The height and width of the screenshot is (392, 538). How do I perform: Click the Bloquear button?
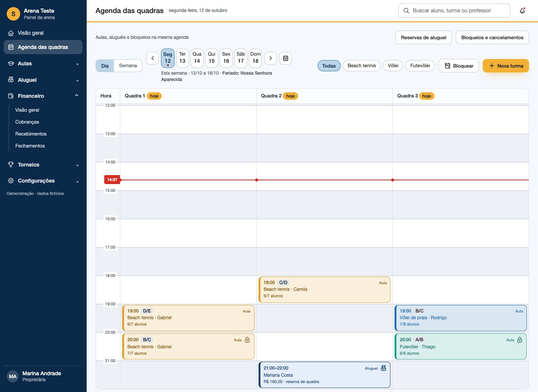[x=459, y=66]
